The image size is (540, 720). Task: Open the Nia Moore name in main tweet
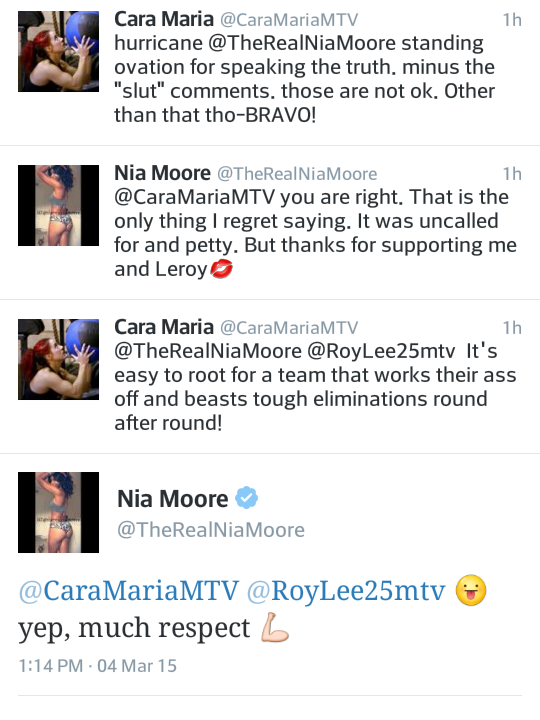coord(173,499)
